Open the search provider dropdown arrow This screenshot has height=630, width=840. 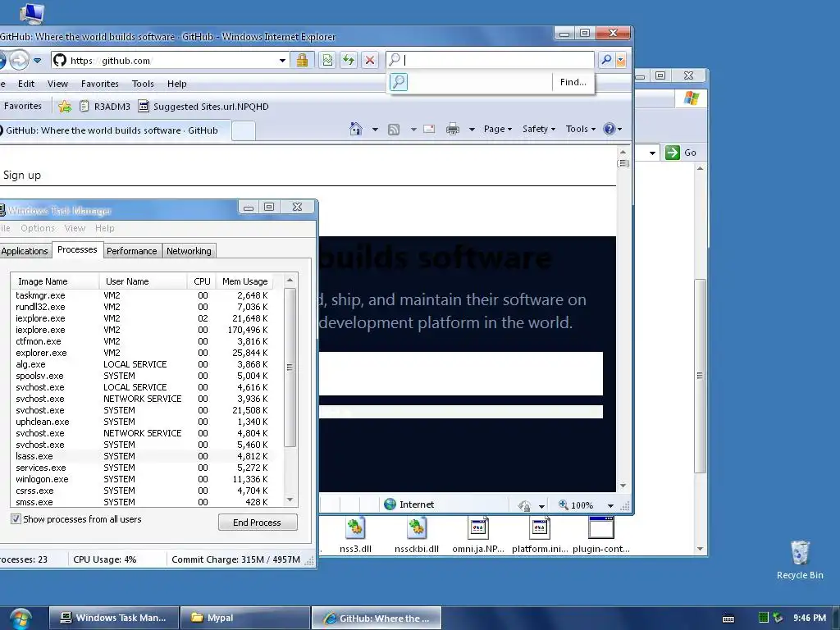click(621, 60)
